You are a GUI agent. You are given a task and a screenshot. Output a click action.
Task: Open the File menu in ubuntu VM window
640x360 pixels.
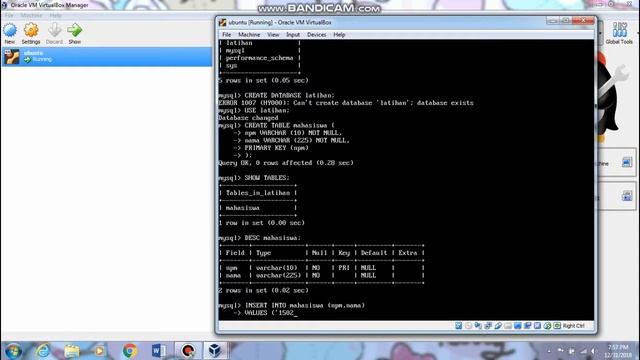coord(227,35)
